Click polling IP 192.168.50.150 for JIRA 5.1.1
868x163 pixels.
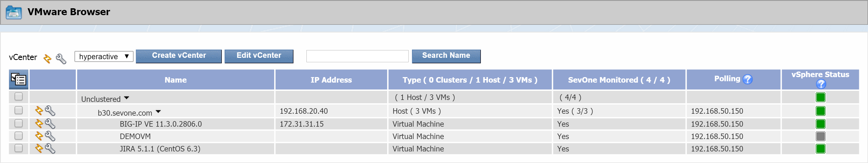[717, 149]
